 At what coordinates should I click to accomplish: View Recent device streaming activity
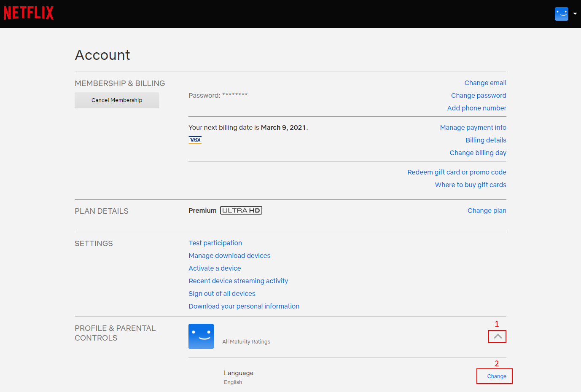238,281
